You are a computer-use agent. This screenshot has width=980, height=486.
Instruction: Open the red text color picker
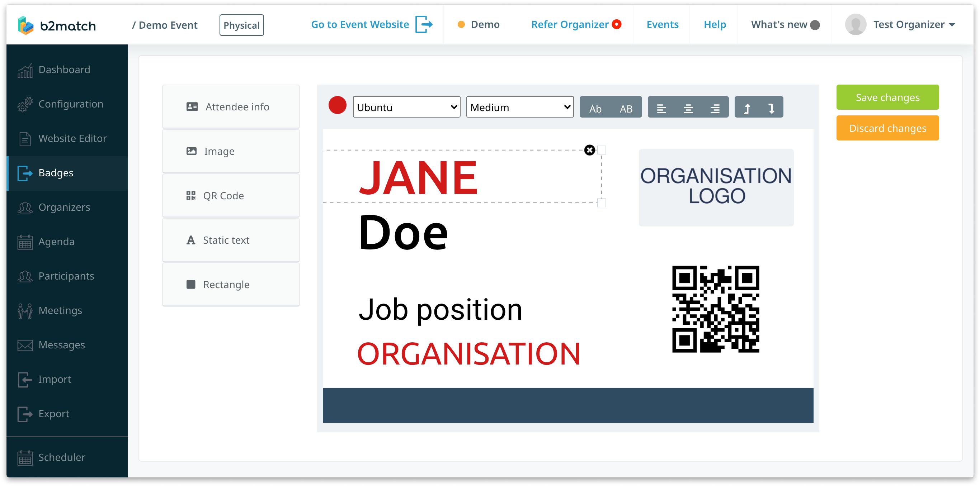click(x=338, y=105)
